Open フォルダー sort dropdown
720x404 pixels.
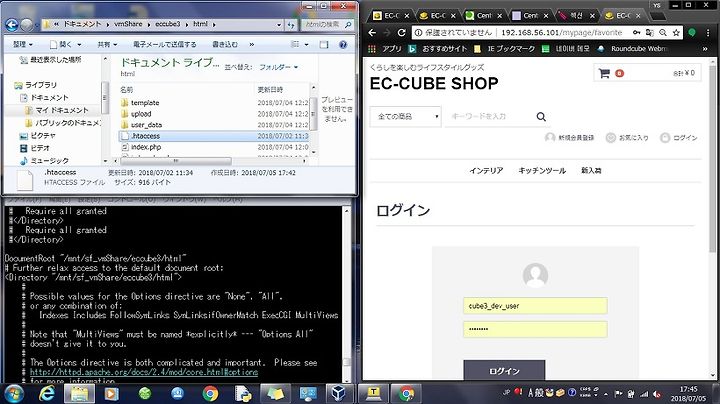[278, 67]
